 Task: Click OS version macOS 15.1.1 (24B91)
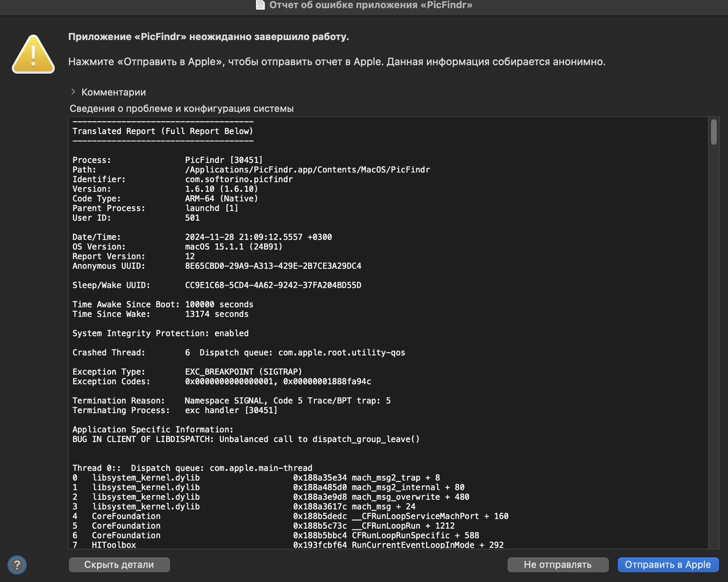point(233,247)
